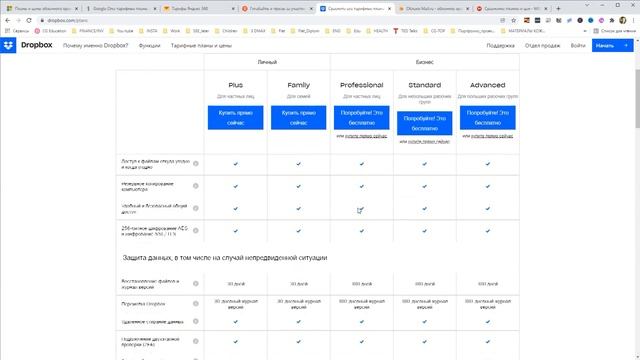This screenshot has width=640, height=360.
Task: Click the Dropbox logo icon
Action: click(8, 45)
